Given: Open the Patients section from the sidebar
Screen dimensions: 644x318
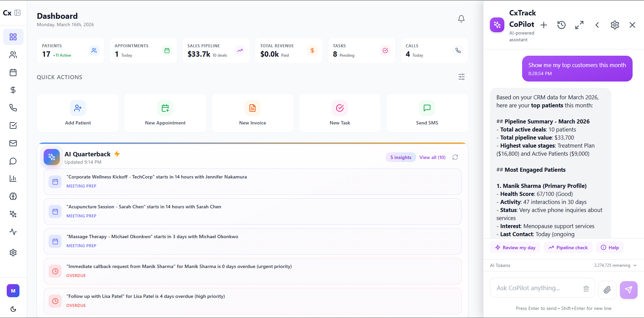Looking at the screenshot, I should [x=13, y=55].
